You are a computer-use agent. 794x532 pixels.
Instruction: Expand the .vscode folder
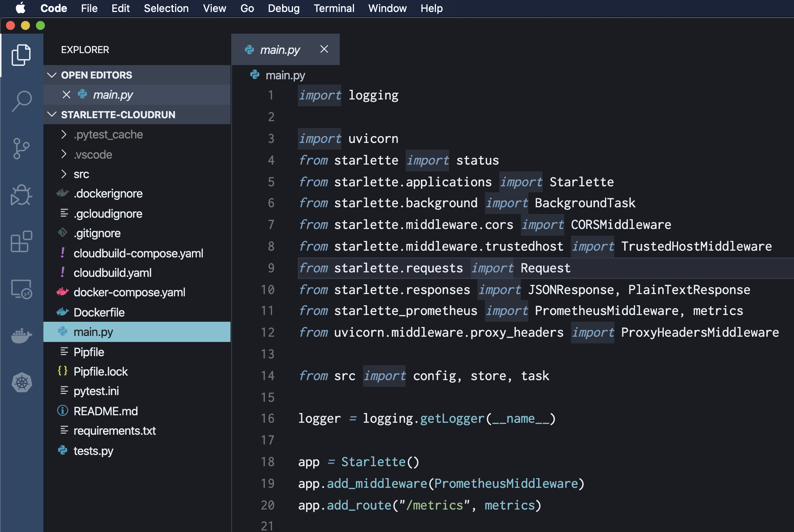click(64, 154)
